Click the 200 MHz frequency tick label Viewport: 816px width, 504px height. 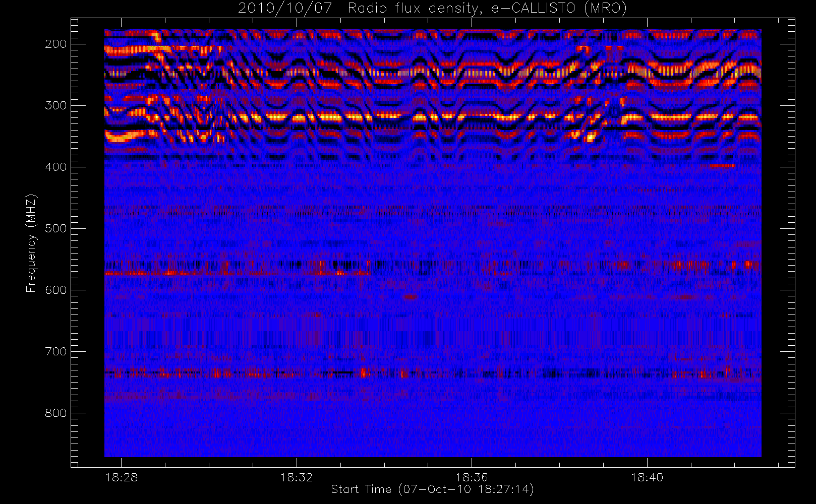[55, 44]
